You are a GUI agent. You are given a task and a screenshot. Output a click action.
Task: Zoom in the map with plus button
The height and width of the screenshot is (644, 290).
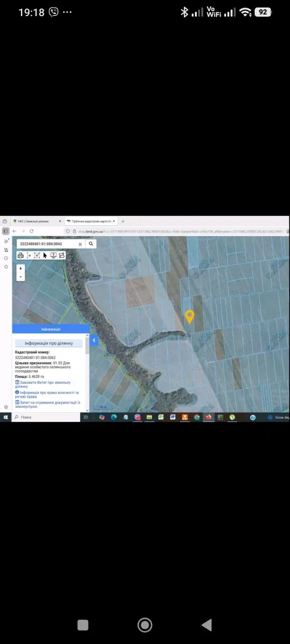coord(20,268)
